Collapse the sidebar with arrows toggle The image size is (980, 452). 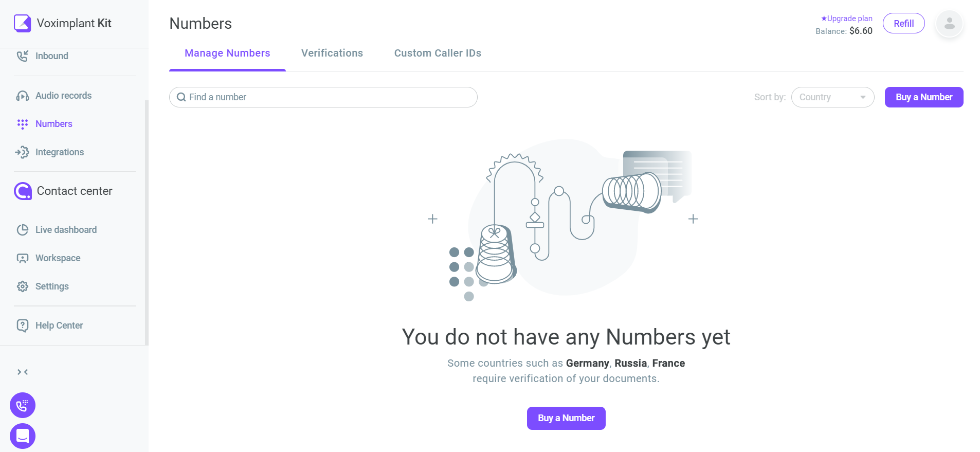[x=23, y=372]
